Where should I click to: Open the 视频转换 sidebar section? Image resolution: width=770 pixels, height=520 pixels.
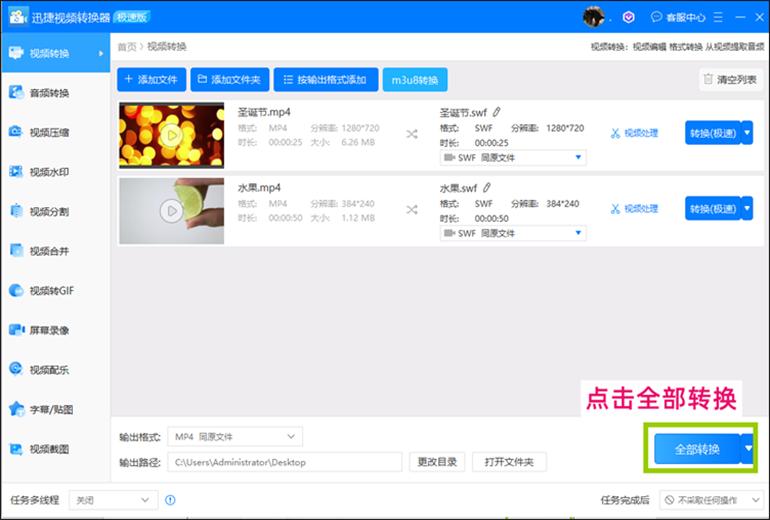point(55,53)
